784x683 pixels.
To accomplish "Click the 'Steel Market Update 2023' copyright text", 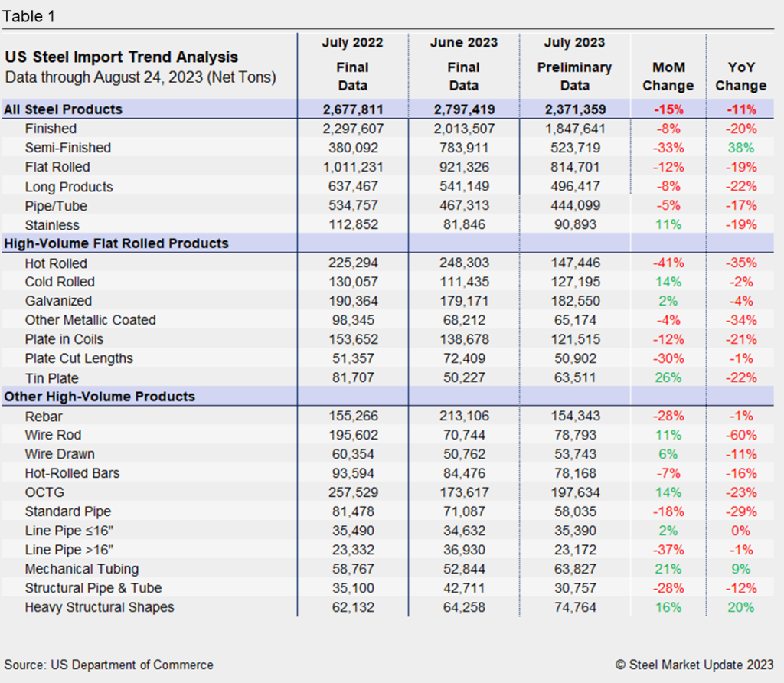I will click(x=694, y=665).
